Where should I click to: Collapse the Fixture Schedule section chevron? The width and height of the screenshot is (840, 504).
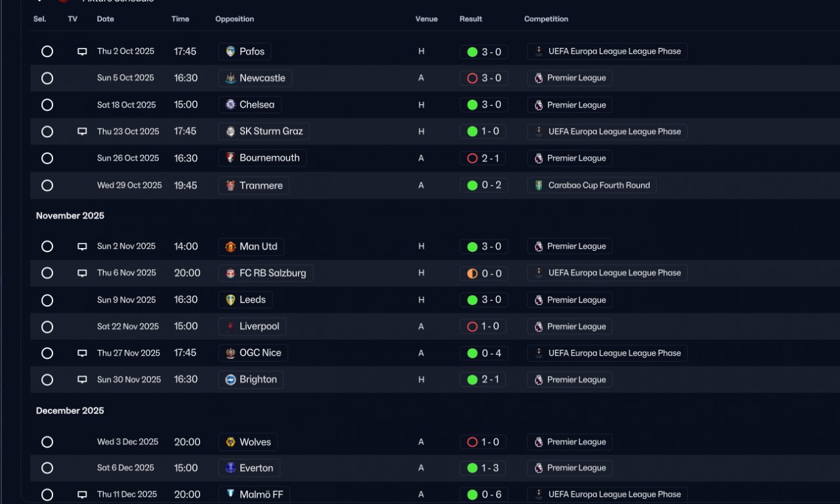40,1
